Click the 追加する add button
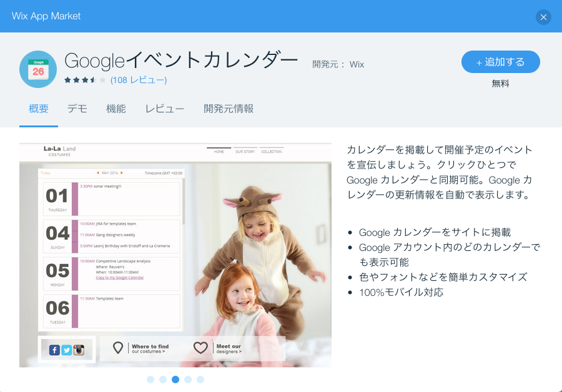The height and width of the screenshot is (392, 562). (x=500, y=62)
